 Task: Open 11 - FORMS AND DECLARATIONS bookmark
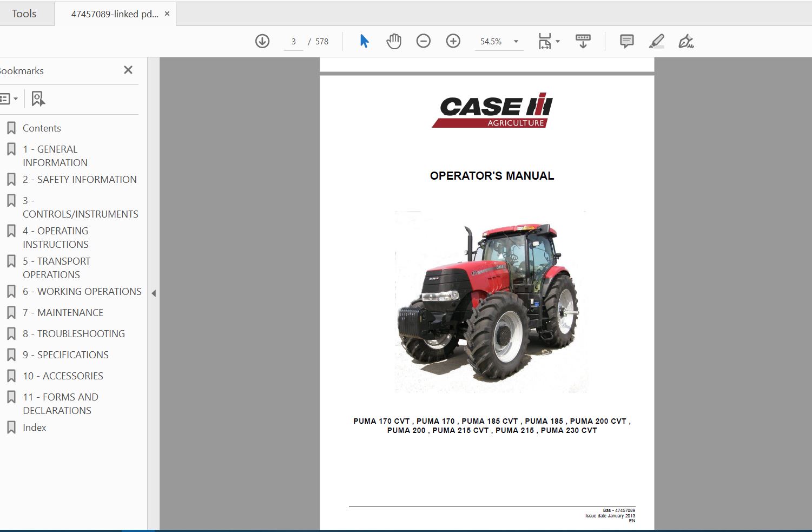[x=61, y=404]
